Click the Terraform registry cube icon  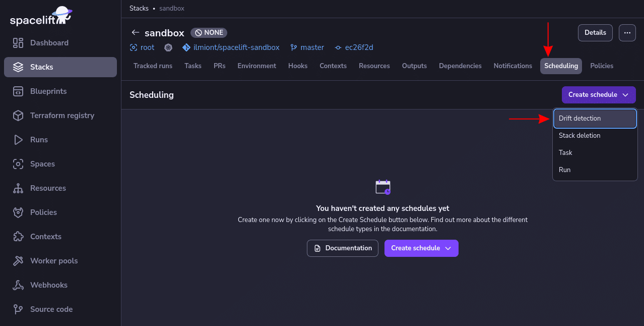click(18, 116)
